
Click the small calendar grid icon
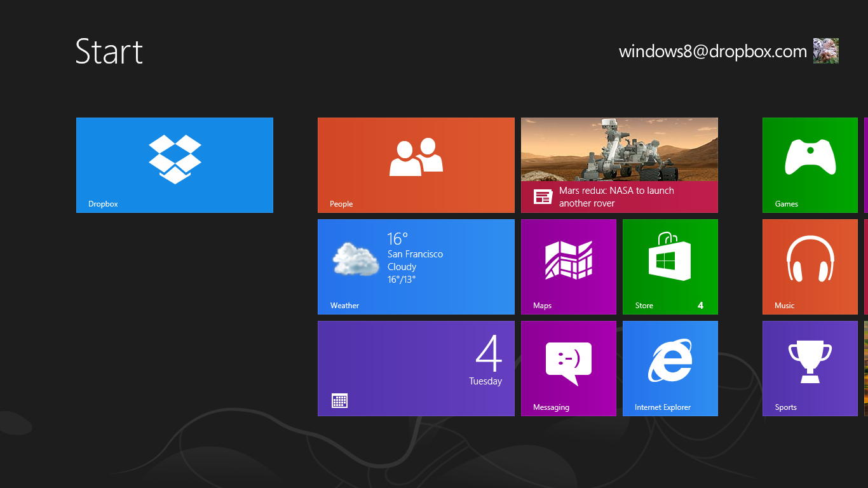[340, 401]
